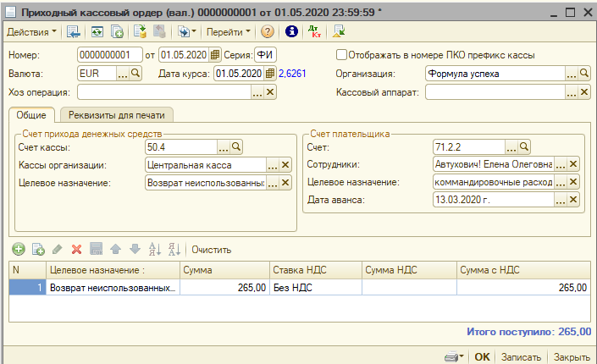This screenshot has height=364, width=597.
Task: Open selection list for Валюта field
Action: click(x=123, y=74)
